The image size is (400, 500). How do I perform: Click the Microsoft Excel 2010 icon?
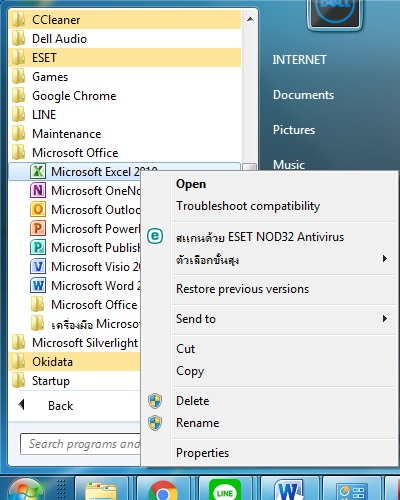pyautogui.click(x=38, y=172)
